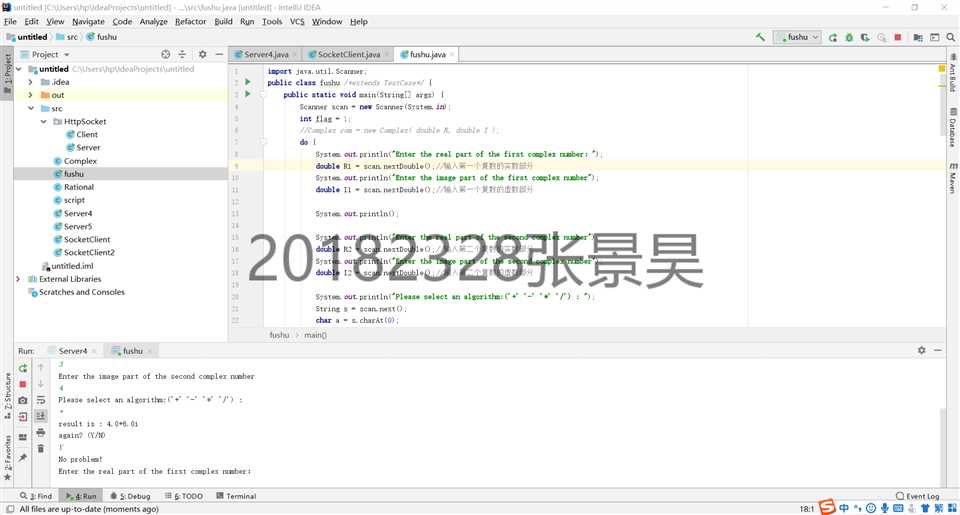
Task: Toggle scroll to end of console
Action: (x=40, y=416)
